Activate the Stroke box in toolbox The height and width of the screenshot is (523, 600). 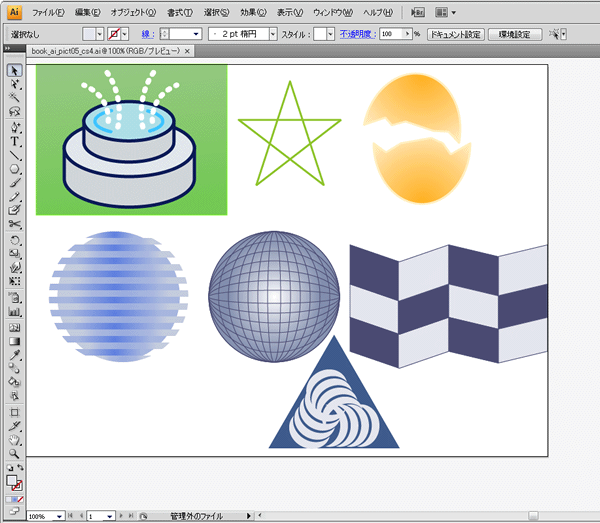pos(17,486)
